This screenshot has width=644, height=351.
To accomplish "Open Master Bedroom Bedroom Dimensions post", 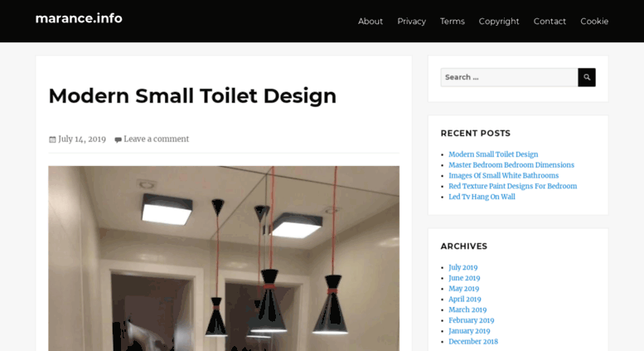I will [511, 165].
